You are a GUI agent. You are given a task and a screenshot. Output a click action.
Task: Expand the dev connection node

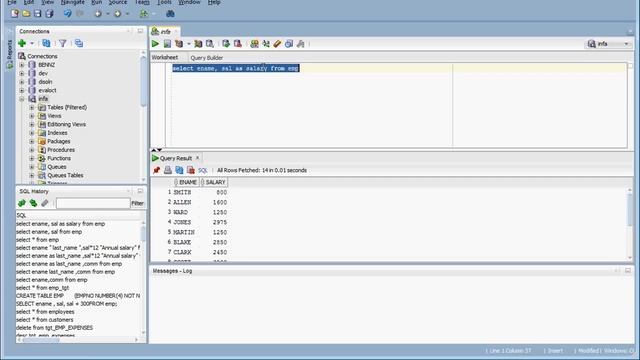pyautogui.click(x=22, y=73)
